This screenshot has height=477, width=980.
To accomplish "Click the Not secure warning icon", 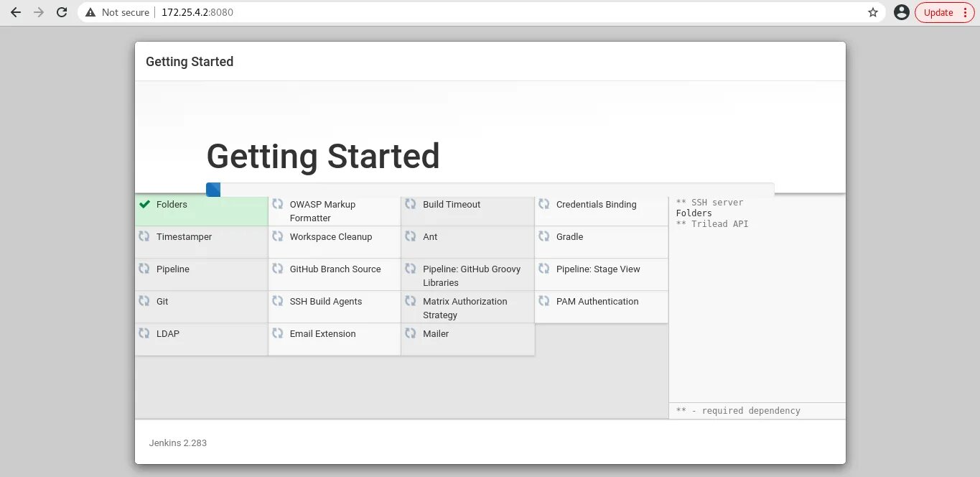I will coord(90,12).
